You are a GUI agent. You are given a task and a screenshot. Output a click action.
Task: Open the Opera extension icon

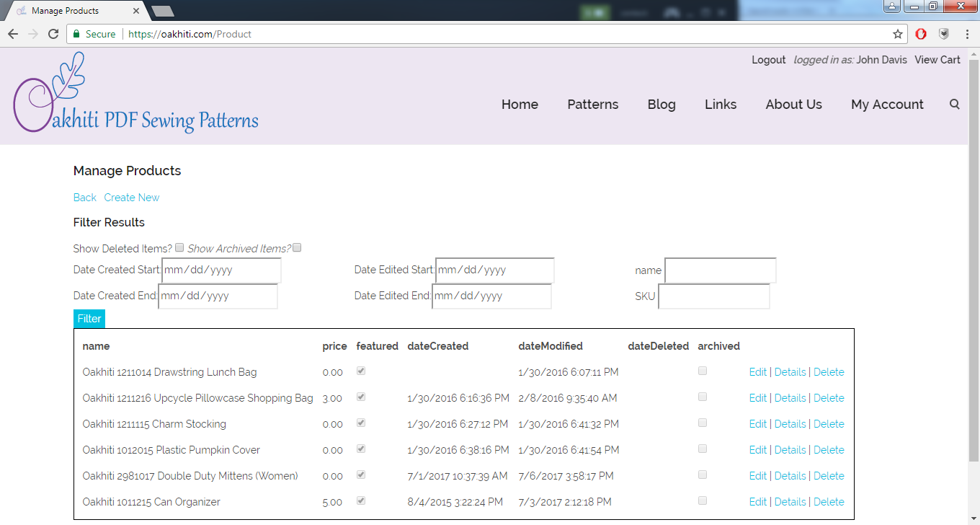[x=921, y=34]
